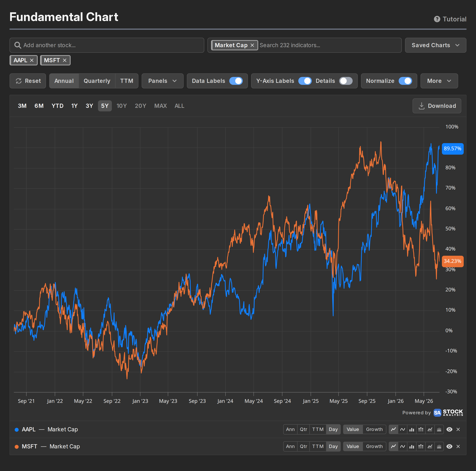This screenshot has width=476, height=471.
Task: Click the 34.23% MSFT data label
Action: pos(453,261)
